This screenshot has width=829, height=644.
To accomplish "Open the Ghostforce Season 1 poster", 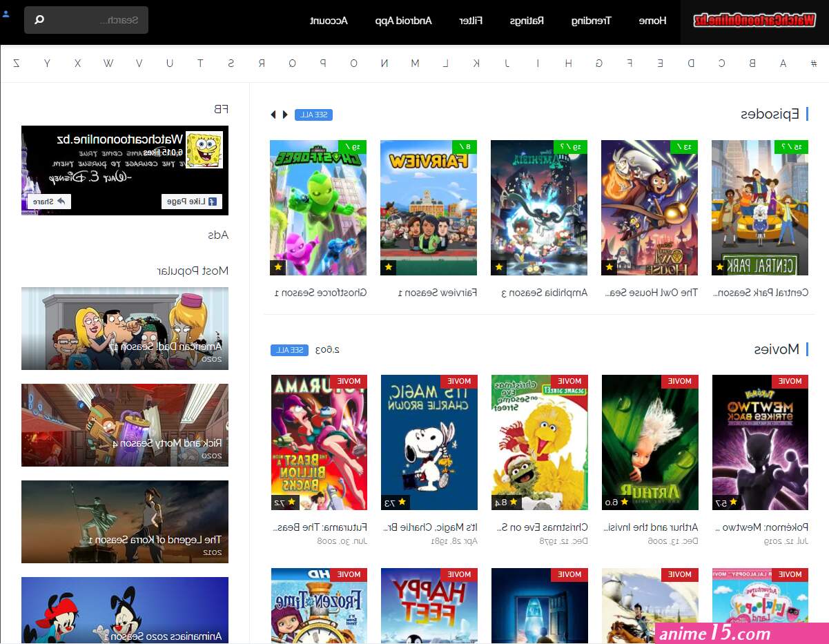I will [318, 208].
